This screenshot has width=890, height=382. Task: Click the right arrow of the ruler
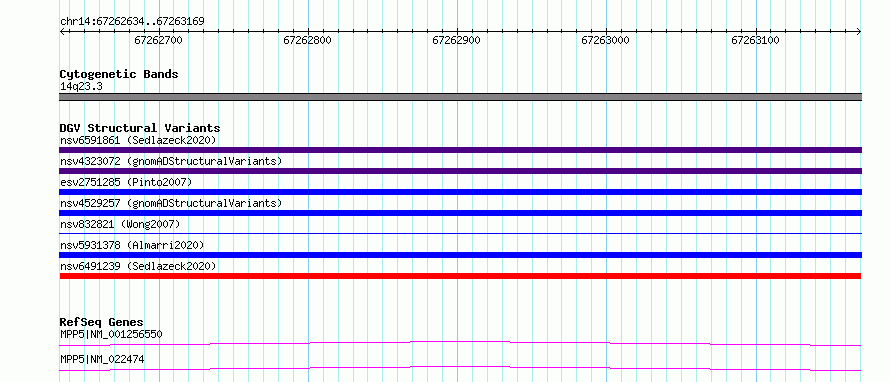coord(858,32)
